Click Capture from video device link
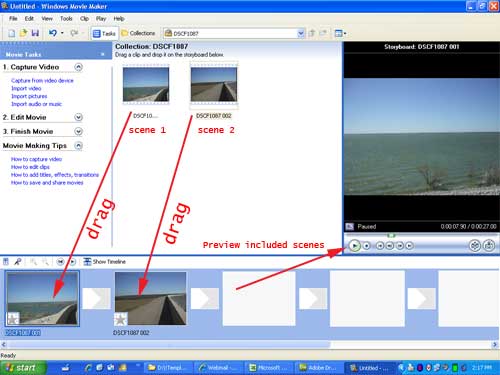This screenshot has height=375, width=500. point(42,80)
